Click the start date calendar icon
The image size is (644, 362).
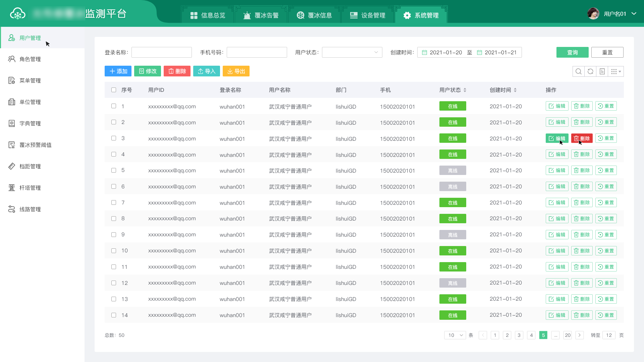tap(424, 53)
